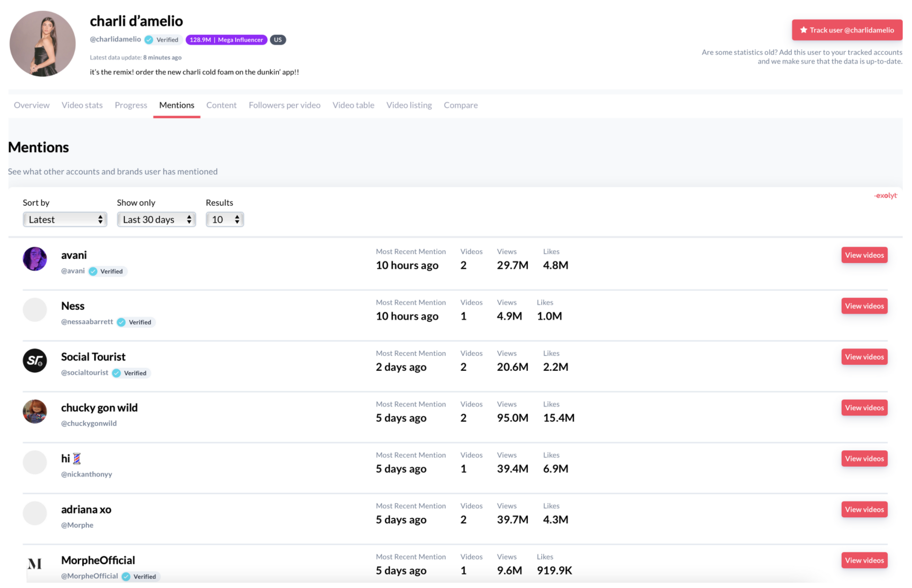
Task: Click the verified checkmark beside @nessaabarrett
Action: coord(121,322)
